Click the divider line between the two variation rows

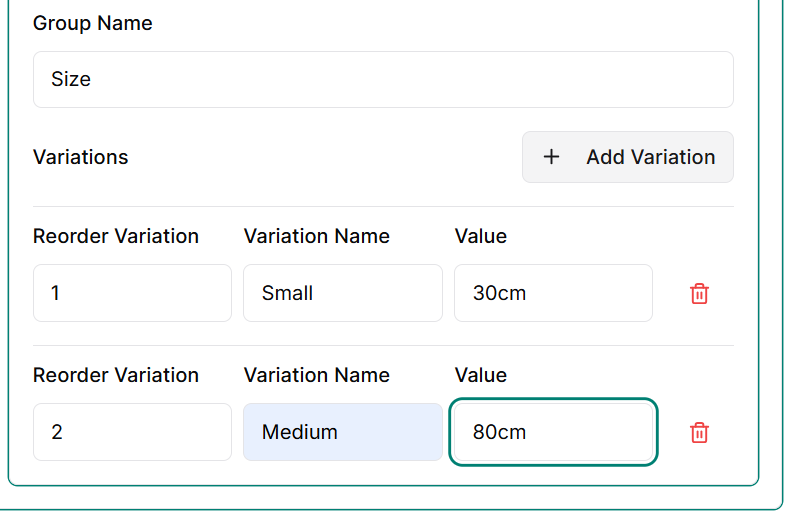pos(383,346)
